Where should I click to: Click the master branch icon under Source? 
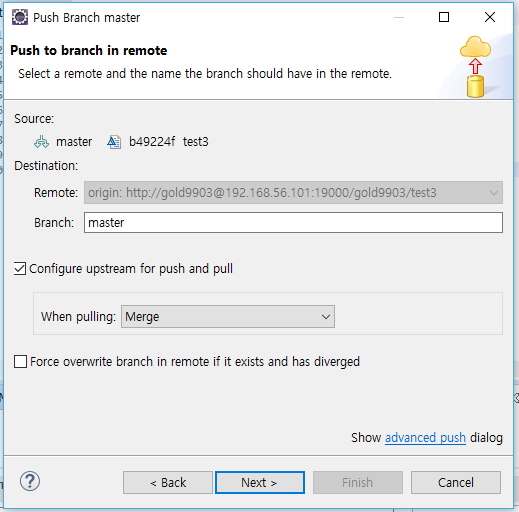[41, 142]
